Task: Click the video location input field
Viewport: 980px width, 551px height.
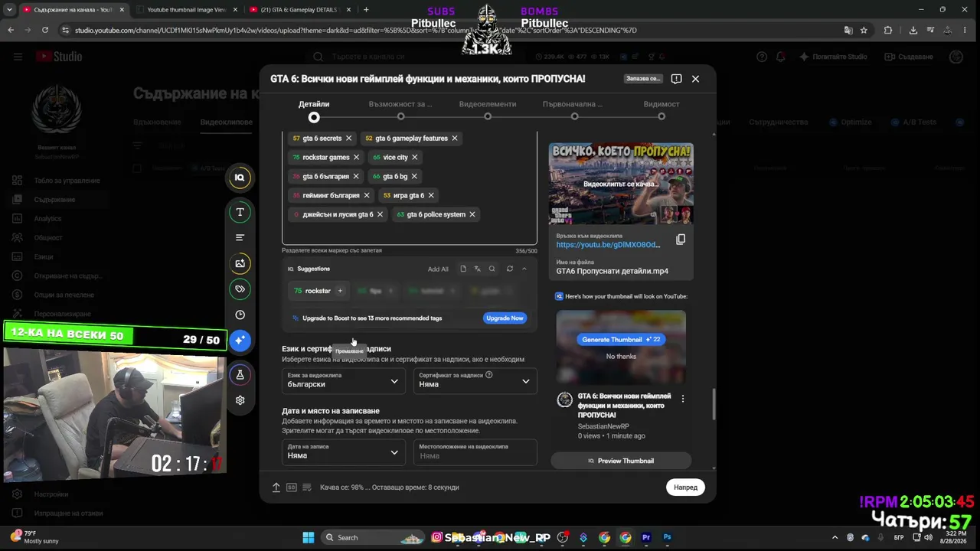Action: [475, 452]
